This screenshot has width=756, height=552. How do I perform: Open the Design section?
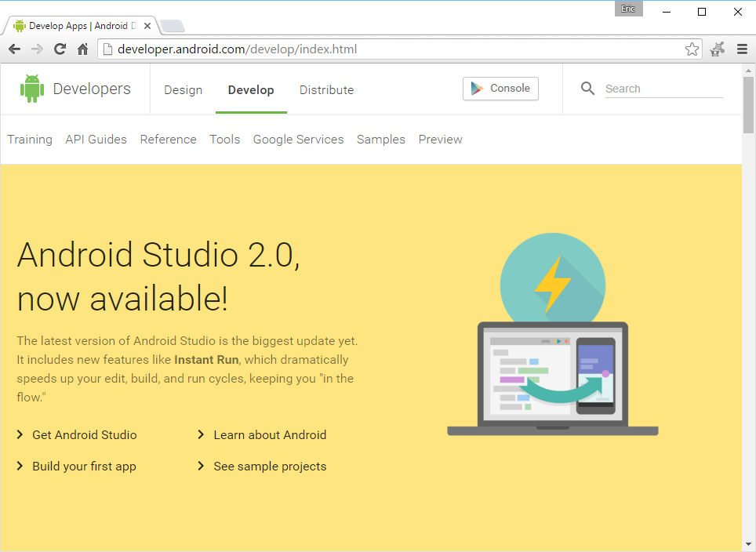(x=184, y=90)
